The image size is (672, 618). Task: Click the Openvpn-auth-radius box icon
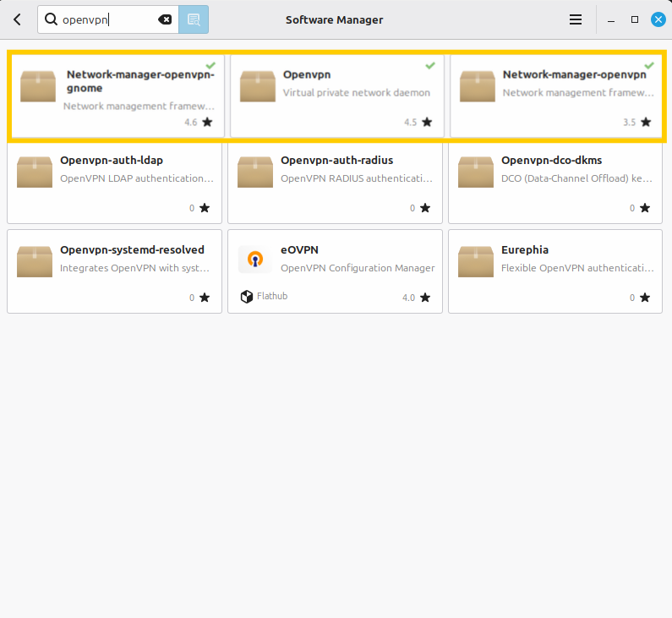click(255, 172)
